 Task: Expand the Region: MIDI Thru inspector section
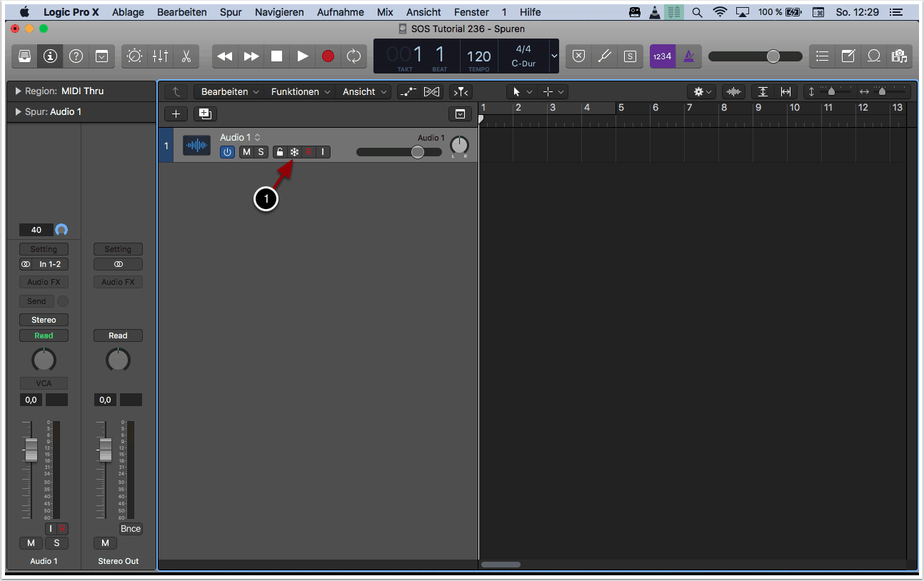click(17, 91)
